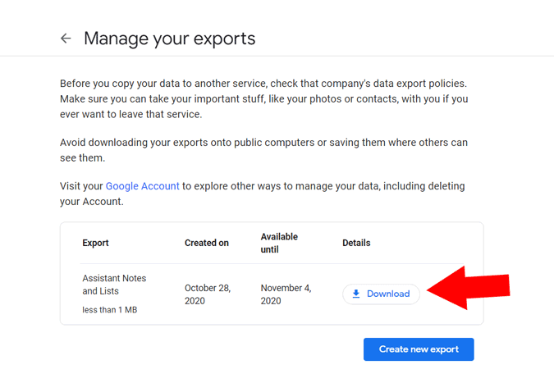Click the 'Details' column header

point(356,243)
